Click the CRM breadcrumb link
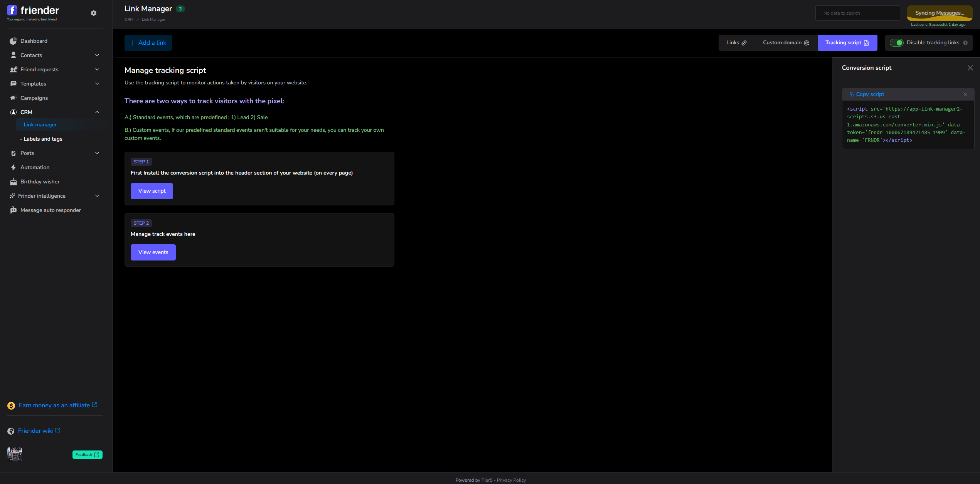Viewport: 980px width, 484px height. coord(129,20)
